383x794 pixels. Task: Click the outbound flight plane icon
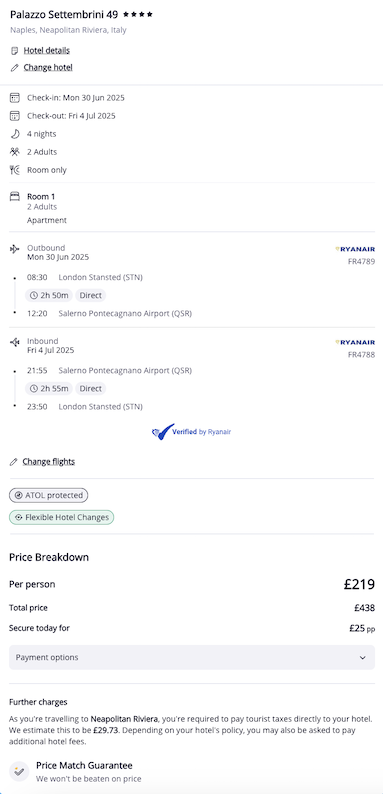(15, 249)
